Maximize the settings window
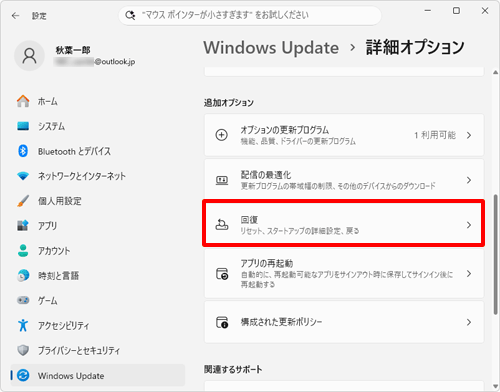The height and width of the screenshot is (392, 500). pyautogui.click(x=456, y=11)
